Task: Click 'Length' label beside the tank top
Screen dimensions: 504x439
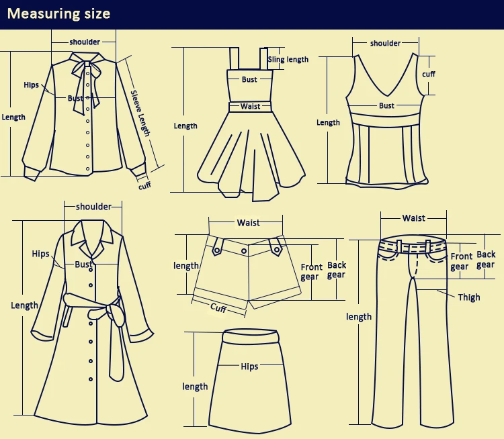Action: tap(328, 123)
